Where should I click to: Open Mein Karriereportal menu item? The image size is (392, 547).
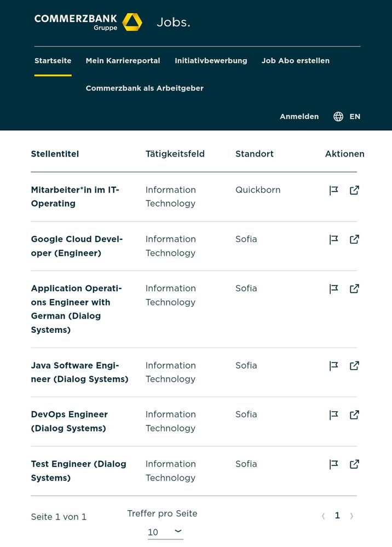(123, 61)
